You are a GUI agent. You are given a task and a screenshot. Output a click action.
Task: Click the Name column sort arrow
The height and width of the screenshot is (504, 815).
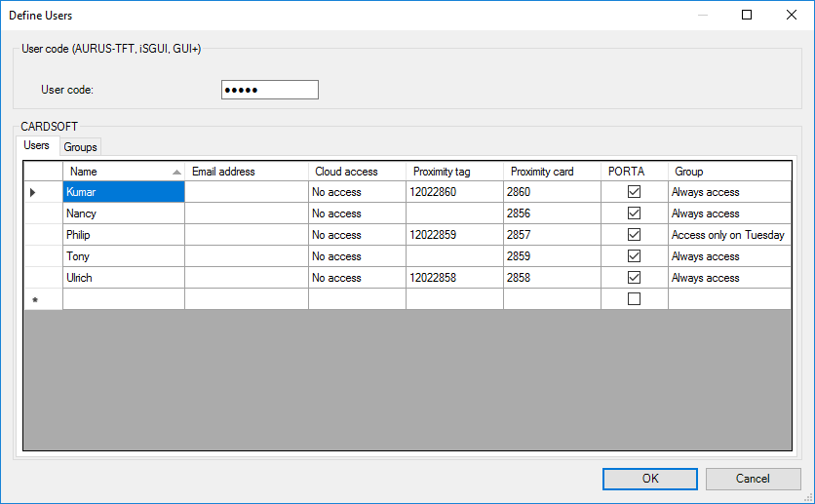pyautogui.click(x=175, y=172)
